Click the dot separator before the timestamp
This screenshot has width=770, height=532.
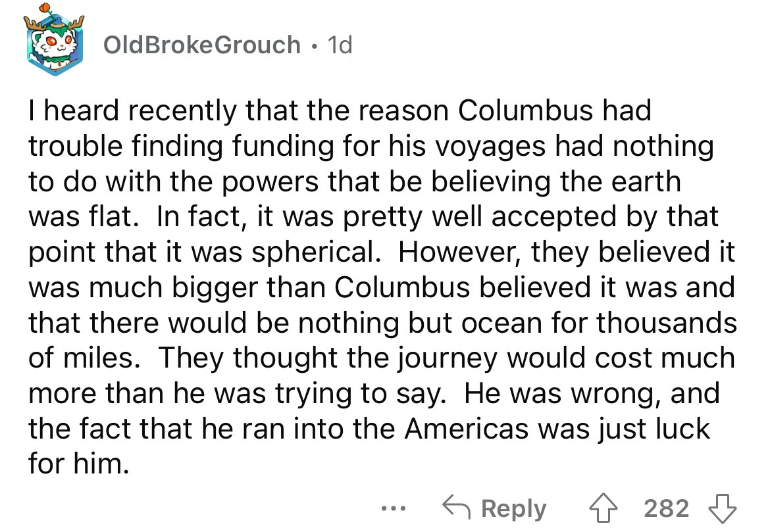(x=315, y=46)
